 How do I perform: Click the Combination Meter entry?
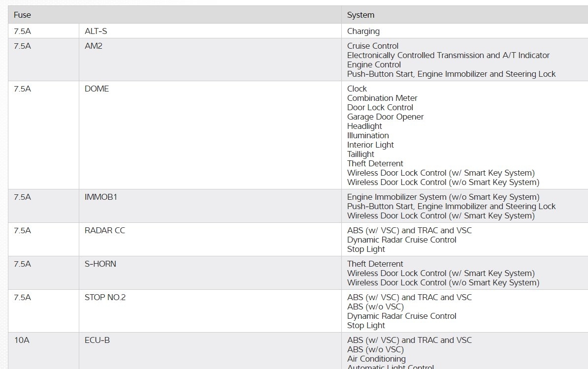point(382,98)
